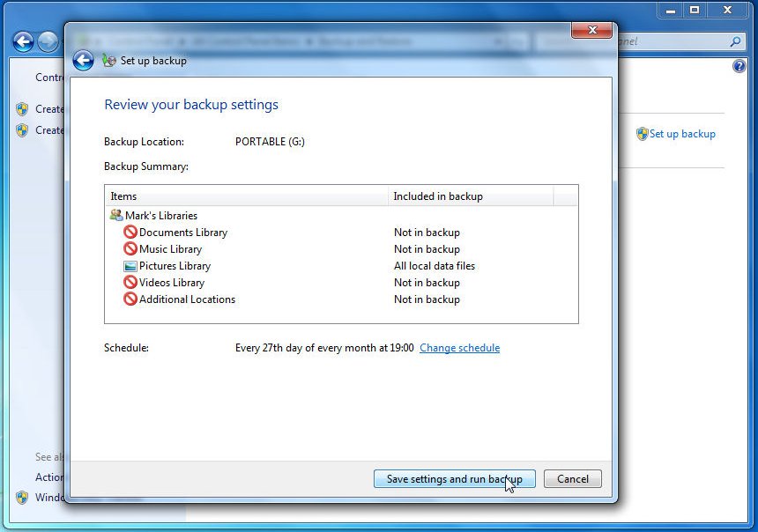The image size is (758, 532).
Task: Click Set up backup link in the background window
Action: [x=682, y=134]
